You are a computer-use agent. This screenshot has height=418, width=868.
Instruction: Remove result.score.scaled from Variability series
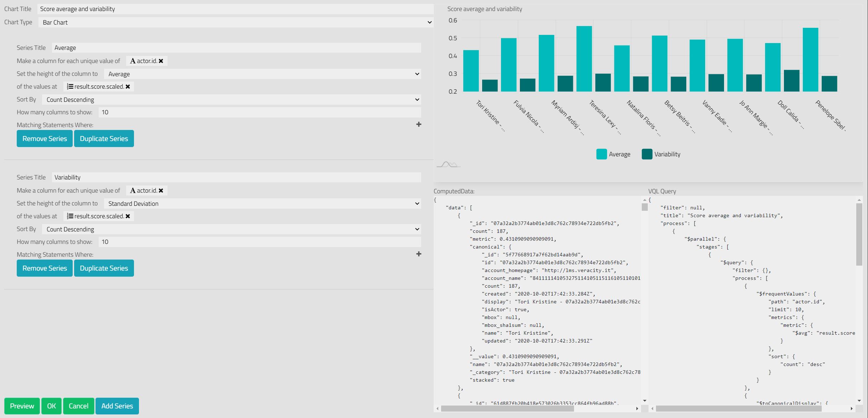click(x=128, y=216)
